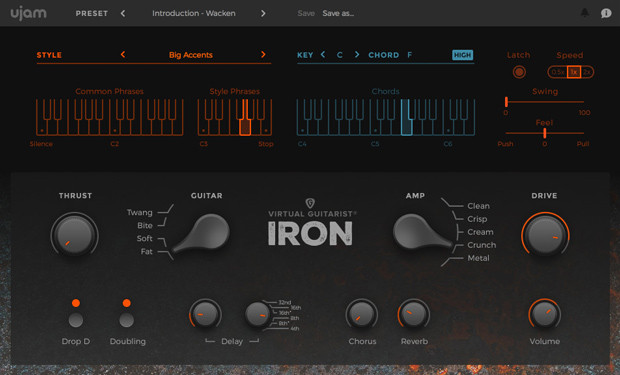Select 32nd delay time
Viewport: 620px width, 375px height.
point(284,303)
